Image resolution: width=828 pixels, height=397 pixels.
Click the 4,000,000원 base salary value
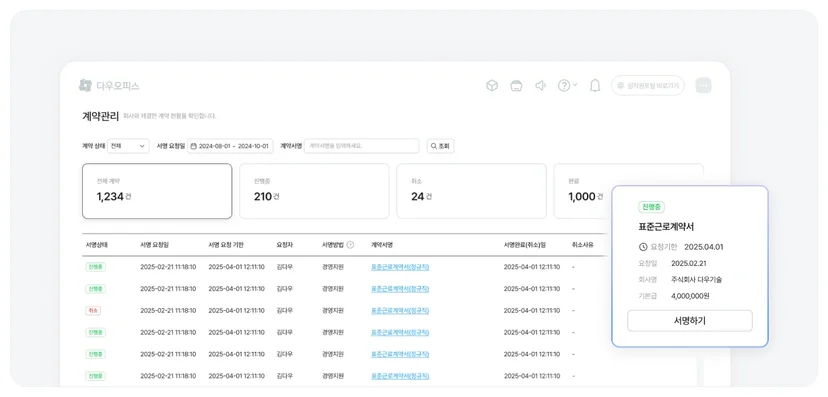click(x=690, y=296)
